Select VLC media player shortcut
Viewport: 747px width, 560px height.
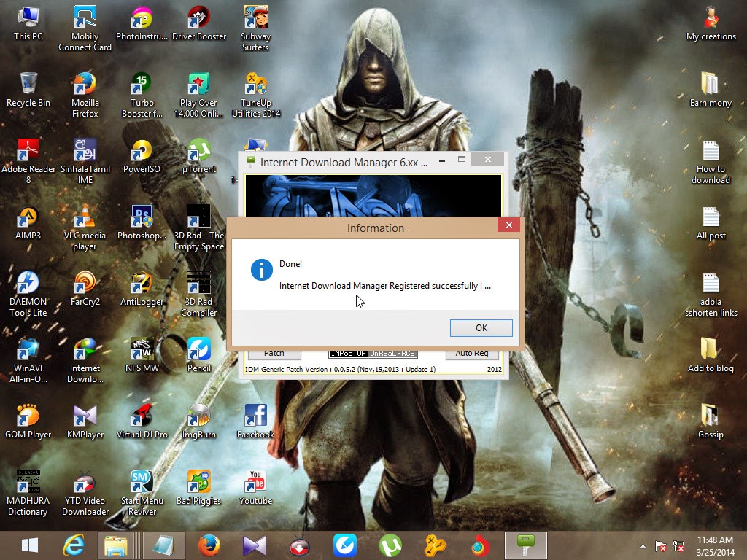[x=85, y=227]
